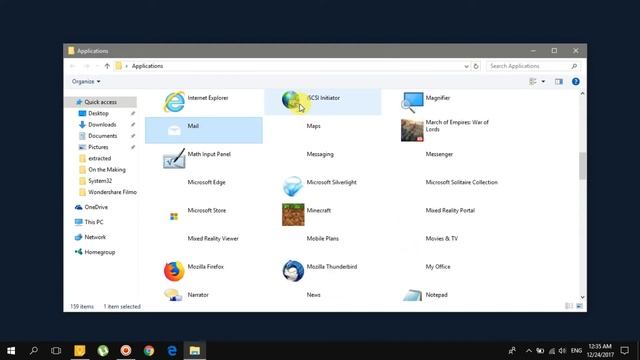The height and width of the screenshot is (360, 640).
Task: Open Desktop in navigation pane
Action: pyautogui.click(x=98, y=113)
